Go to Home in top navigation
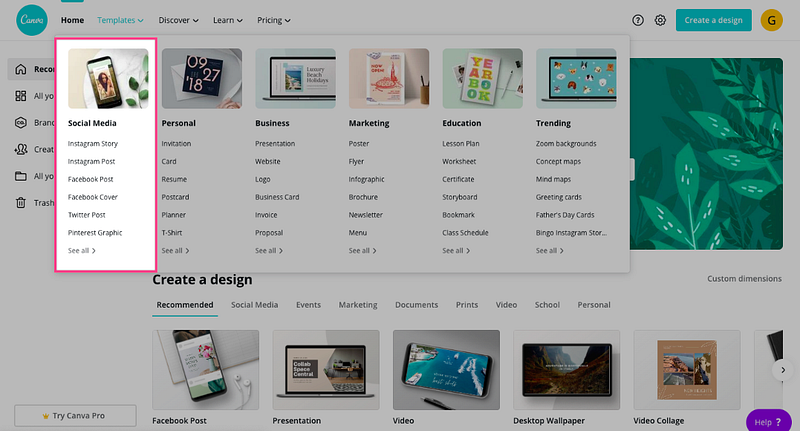The image size is (800, 431). coord(72,20)
